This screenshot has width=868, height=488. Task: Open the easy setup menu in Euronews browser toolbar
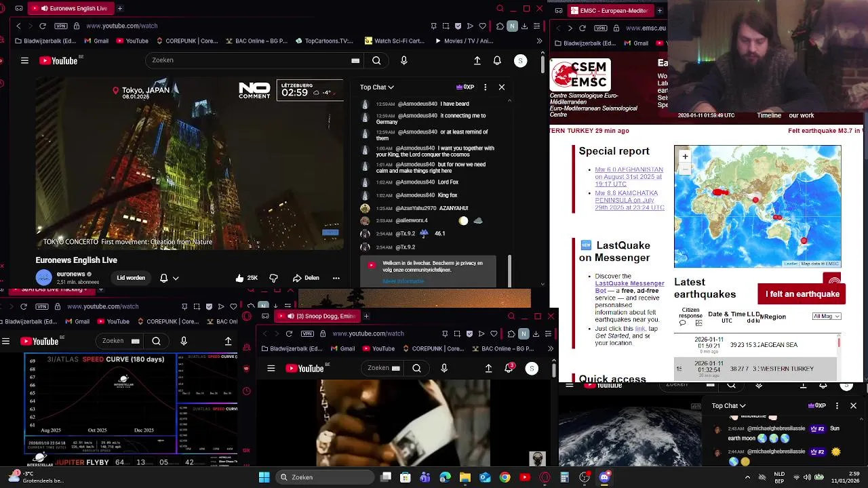[536, 26]
